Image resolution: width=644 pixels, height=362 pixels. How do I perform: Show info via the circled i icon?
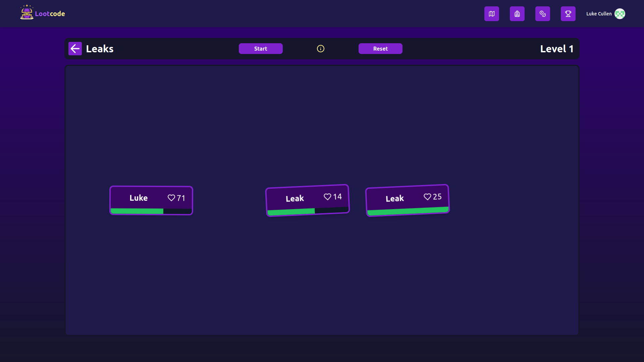point(321,49)
